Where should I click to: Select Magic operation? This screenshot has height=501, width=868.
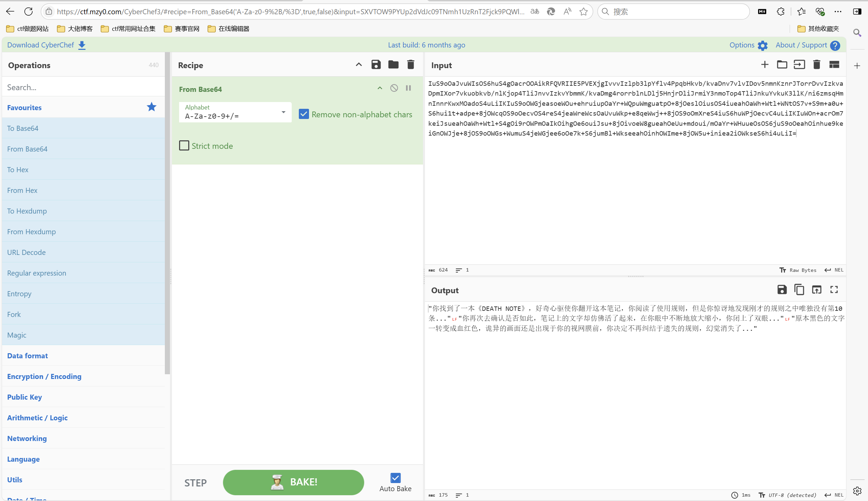pos(83,335)
